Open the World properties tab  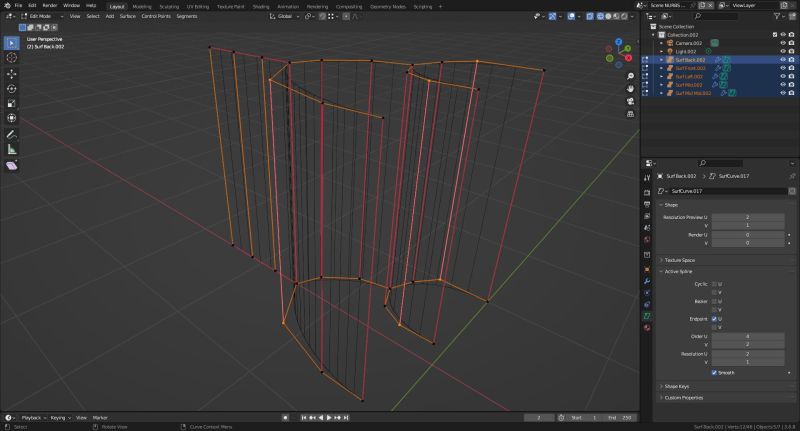[x=647, y=239]
